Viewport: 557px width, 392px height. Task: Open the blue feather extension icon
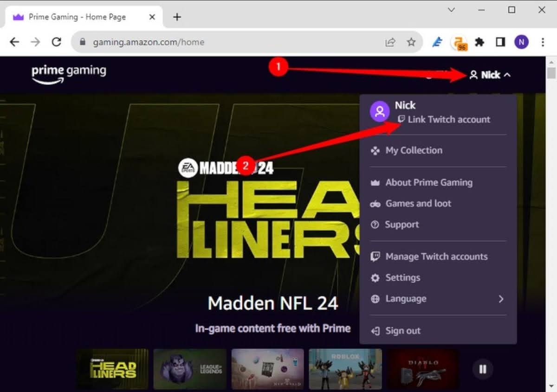click(x=437, y=42)
